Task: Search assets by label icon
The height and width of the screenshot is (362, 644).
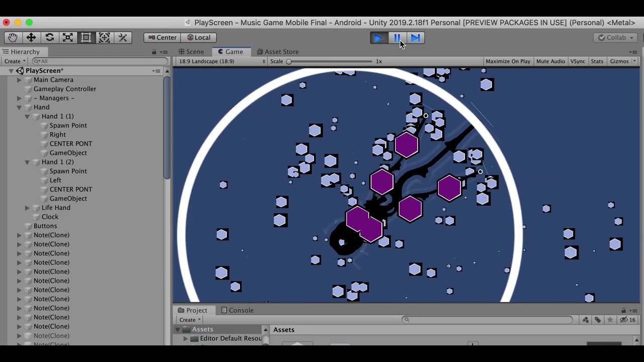Action: click(x=598, y=320)
